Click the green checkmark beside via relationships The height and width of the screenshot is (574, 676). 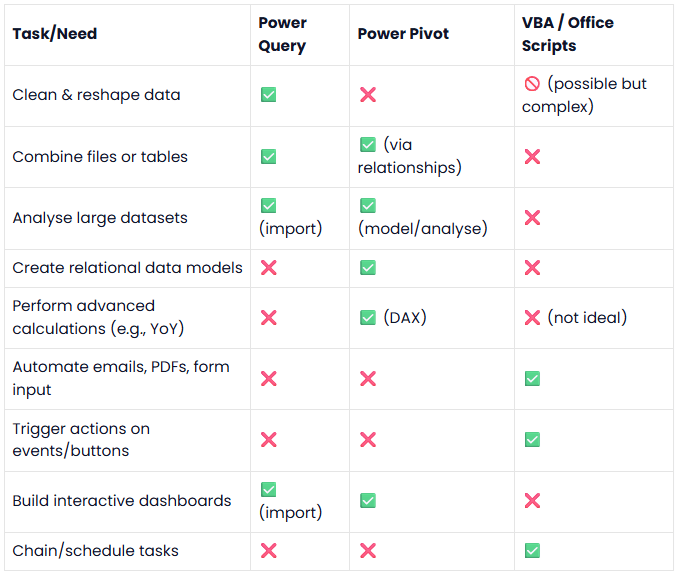pyautogui.click(x=368, y=144)
